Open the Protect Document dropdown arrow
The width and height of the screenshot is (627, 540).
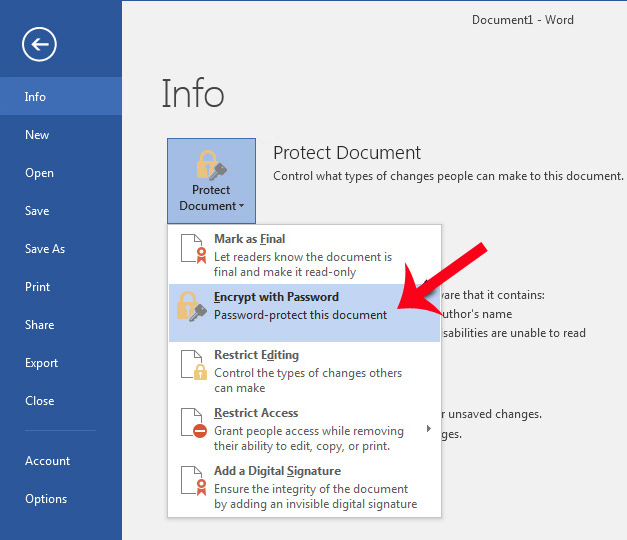[x=241, y=206]
